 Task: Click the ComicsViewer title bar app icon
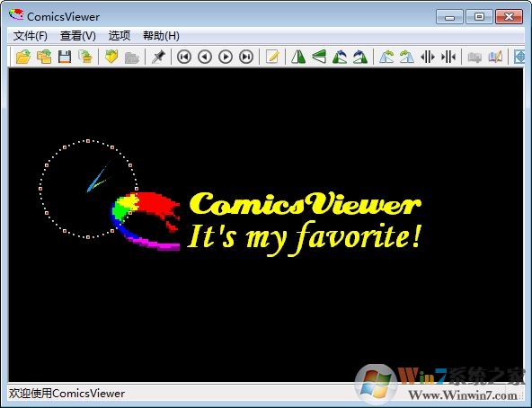tap(16, 15)
